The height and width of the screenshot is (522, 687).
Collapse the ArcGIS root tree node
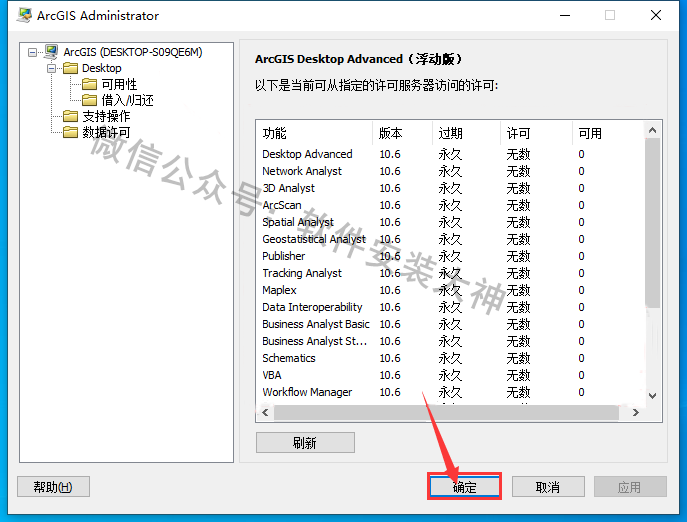[x=32, y=53]
